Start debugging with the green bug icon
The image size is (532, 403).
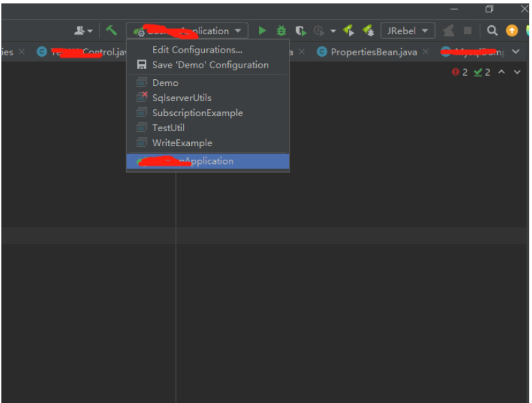click(281, 31)
